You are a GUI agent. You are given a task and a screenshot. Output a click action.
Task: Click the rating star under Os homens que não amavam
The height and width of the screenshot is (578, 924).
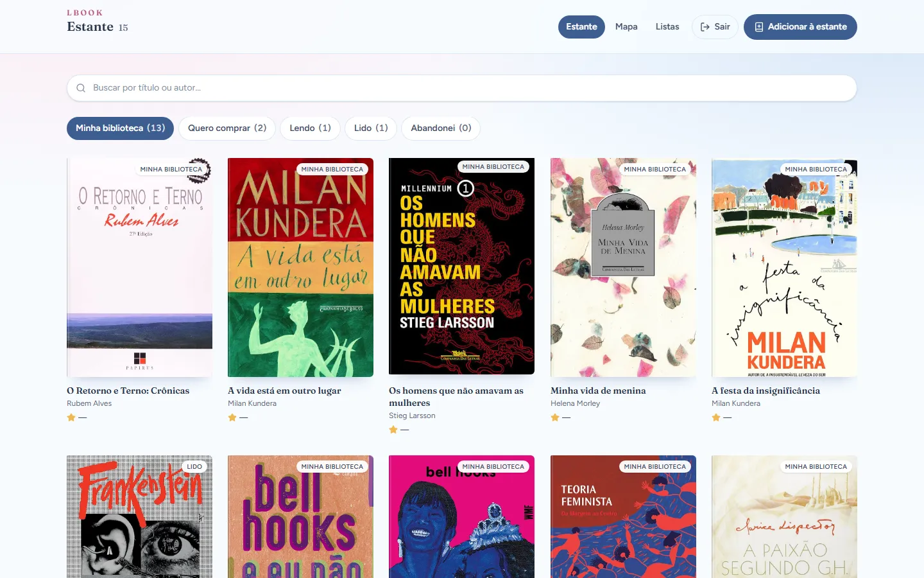point(393,430)
